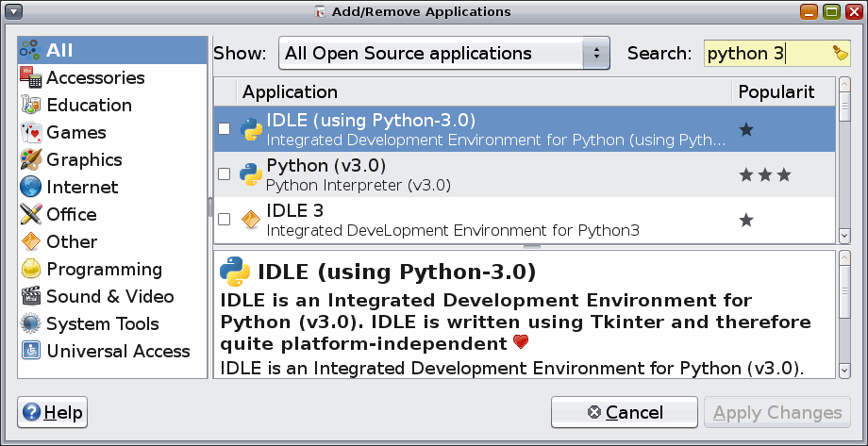Open the Help button
This screenshot has height=446, width=868.
click(x=53, y=413)
